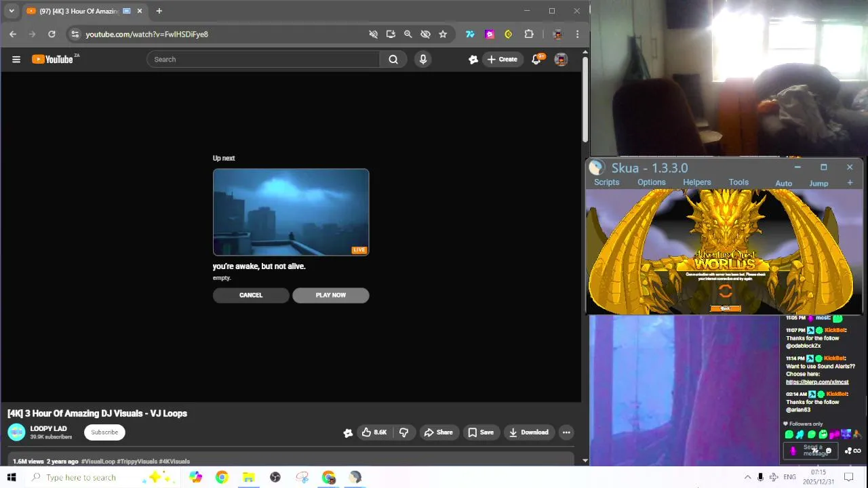The image size is (868, 488).
Task: Click the icon left of the like button
Action: click(348, 432)
